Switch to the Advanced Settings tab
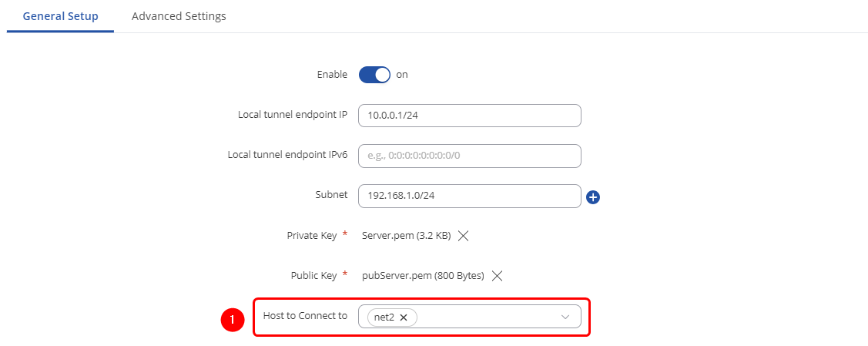The width and height of the screenshot is (868, 346). (179, 16)
